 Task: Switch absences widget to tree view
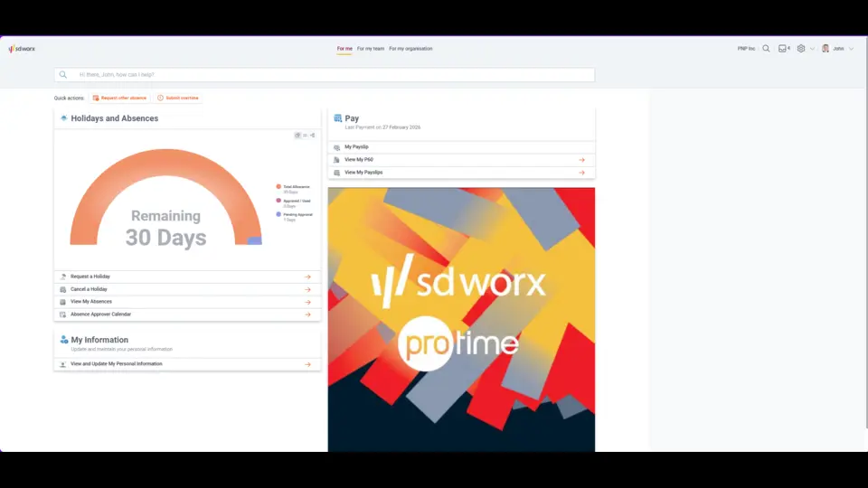[x=312, y=136]
